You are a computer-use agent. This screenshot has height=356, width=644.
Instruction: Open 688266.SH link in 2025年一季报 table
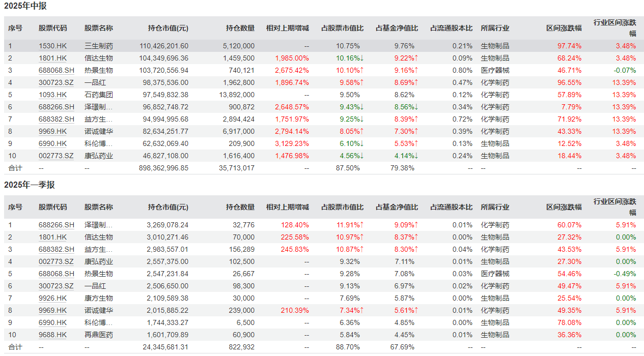point(57,225)
